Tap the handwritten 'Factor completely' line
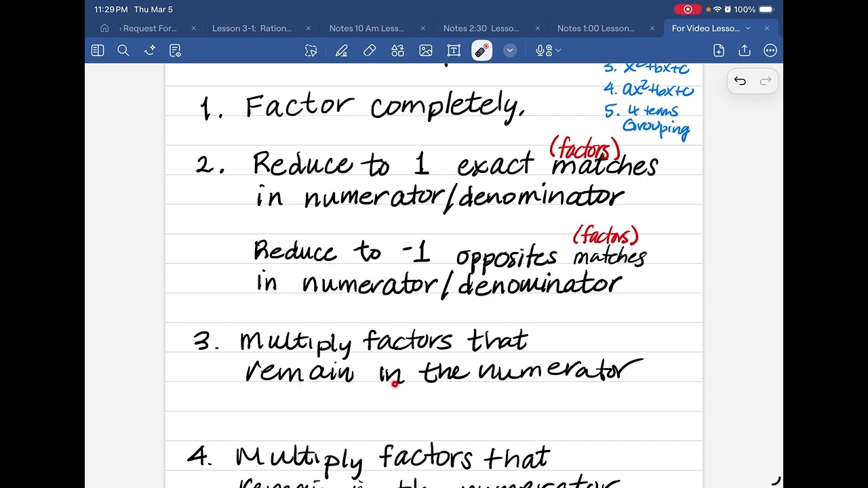 pos(385,107)
